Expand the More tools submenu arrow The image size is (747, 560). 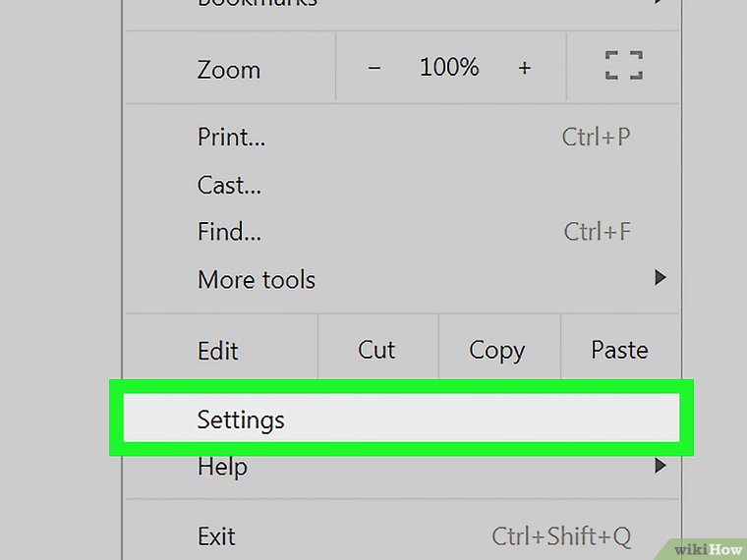[x=661, y=279]
